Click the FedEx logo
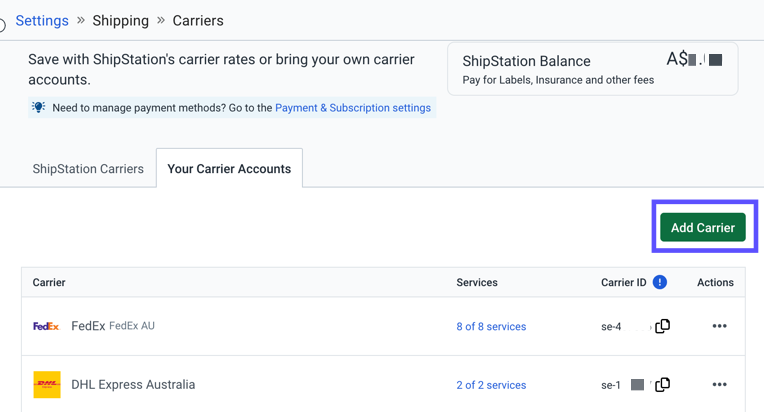The height and width of the screenshot is (412, 764). tap(46, 326)
